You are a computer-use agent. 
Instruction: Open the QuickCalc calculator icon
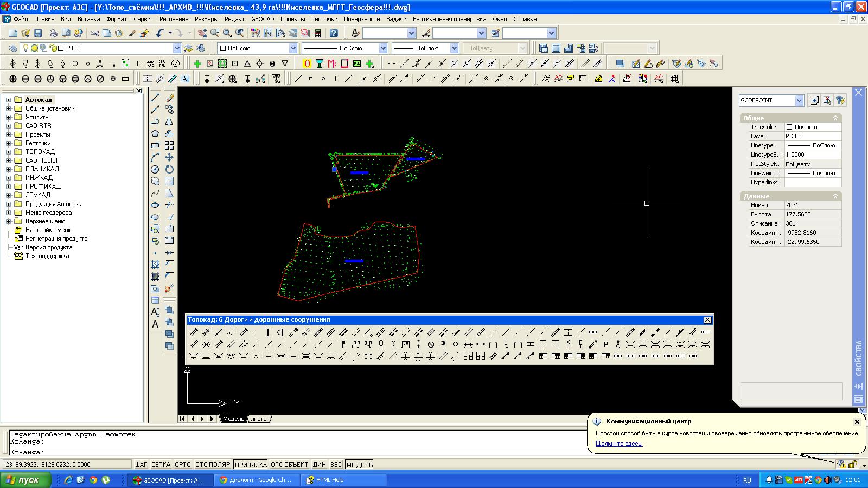(x=318, y=33)
